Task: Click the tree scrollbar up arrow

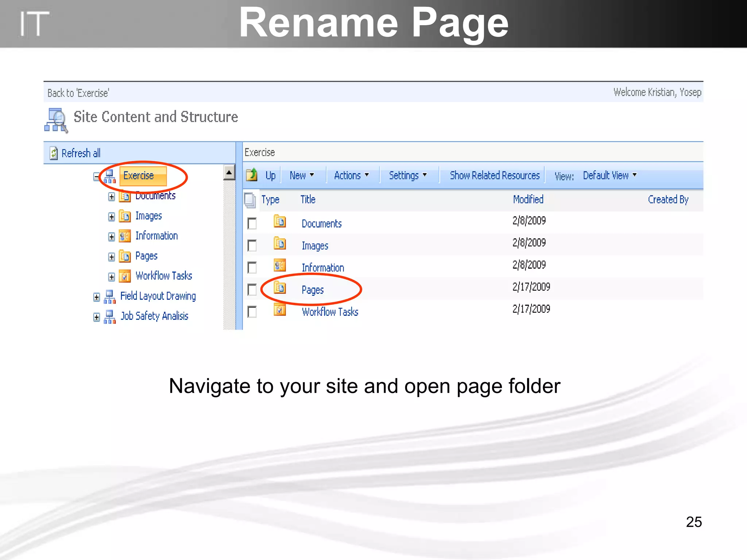Action: [229, 172]
